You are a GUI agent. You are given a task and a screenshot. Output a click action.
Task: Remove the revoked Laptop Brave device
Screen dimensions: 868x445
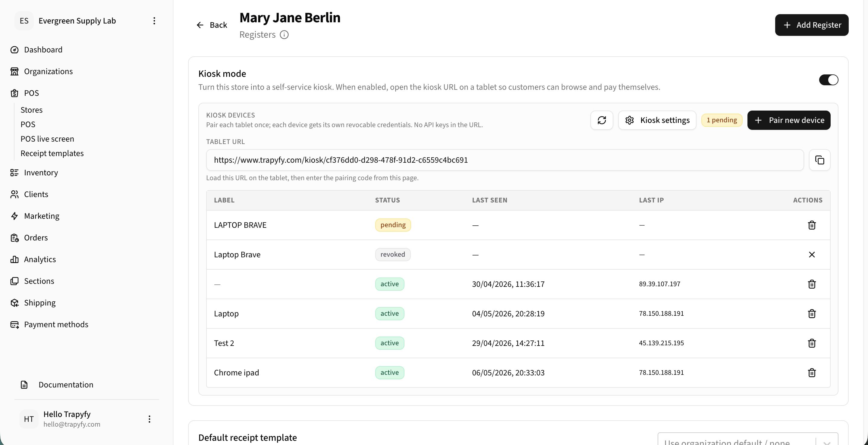click(812, 255)
